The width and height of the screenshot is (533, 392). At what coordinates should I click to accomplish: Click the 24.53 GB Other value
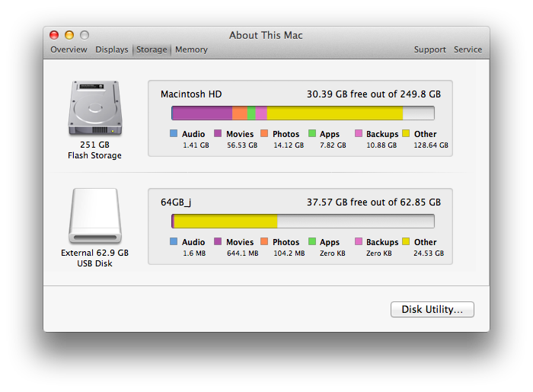point(429,253)
